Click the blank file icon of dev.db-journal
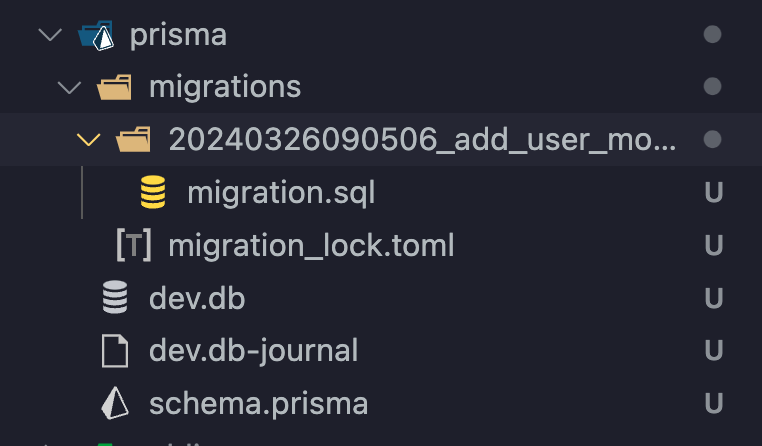The height and width of the screenshot is (446, 762). 115,351
